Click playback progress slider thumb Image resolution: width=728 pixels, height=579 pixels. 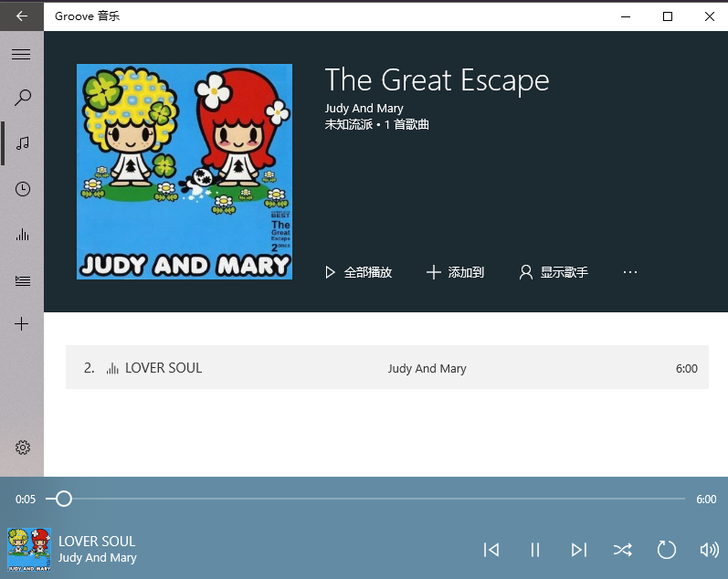pos(64,499)
